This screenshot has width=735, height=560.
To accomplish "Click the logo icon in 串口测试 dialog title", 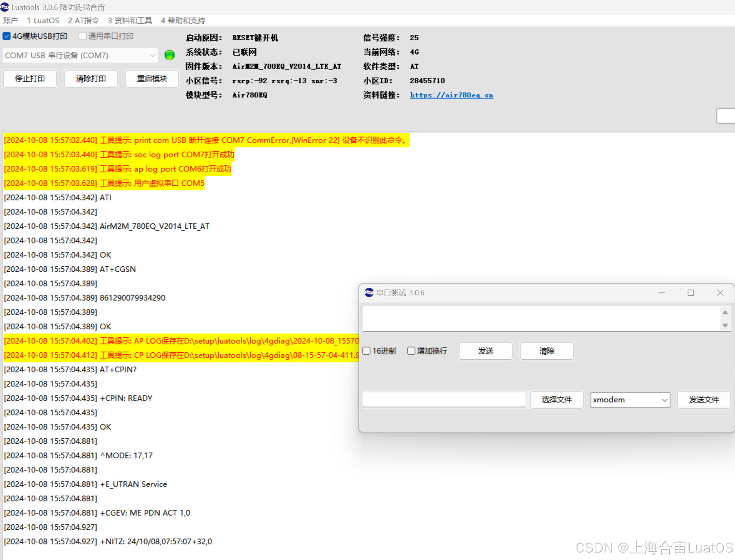I will click(x=369, y=292).
